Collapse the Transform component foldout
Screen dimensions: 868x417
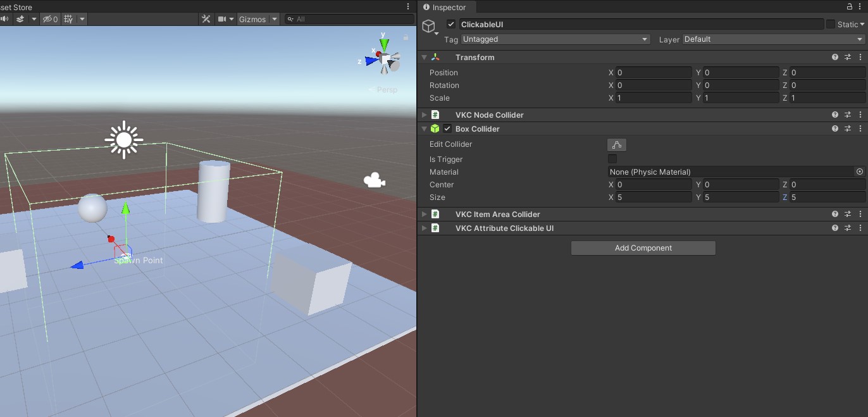[425, 57]
